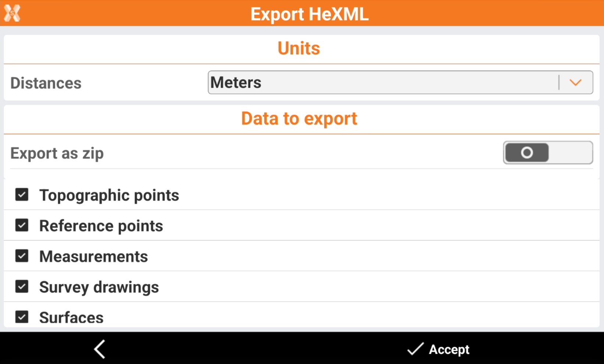Click the Export as zip label

click(57, 154)
